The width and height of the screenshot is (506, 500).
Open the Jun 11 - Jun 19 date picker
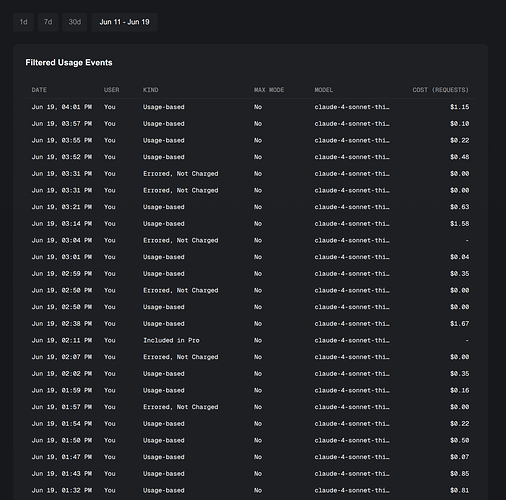(x=124, y=22)
